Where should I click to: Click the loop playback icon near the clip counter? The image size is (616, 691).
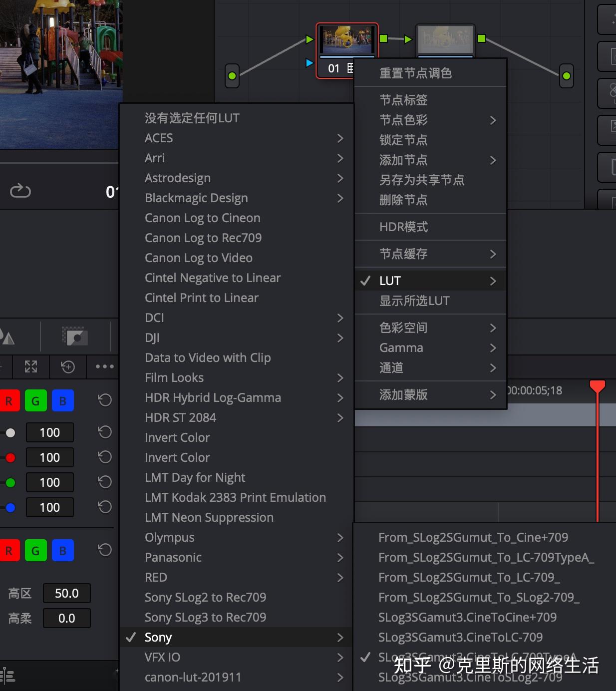tap(20, 190)
